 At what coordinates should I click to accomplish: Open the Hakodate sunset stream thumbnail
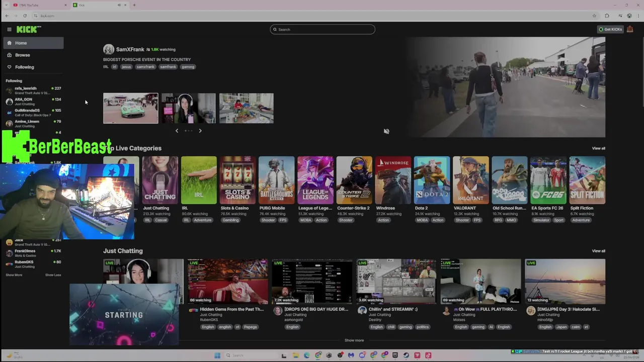[x=565, y=282]
